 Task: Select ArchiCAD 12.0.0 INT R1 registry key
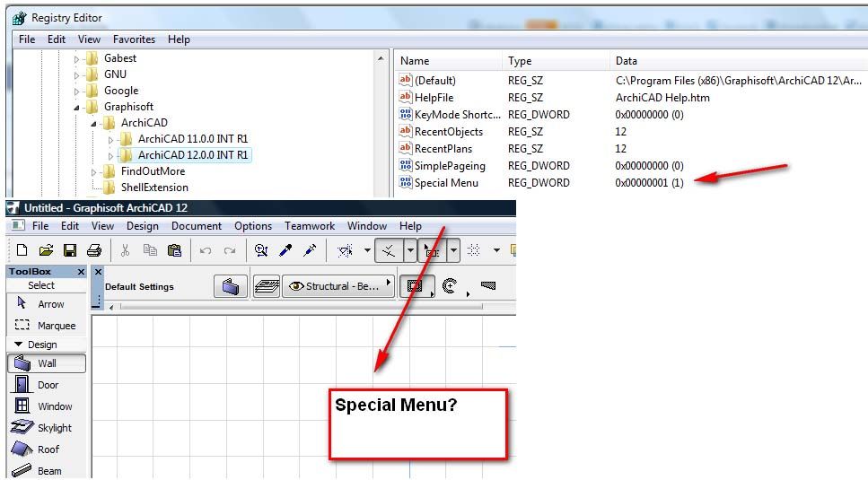pyautogui.click(x=193, y=155)
